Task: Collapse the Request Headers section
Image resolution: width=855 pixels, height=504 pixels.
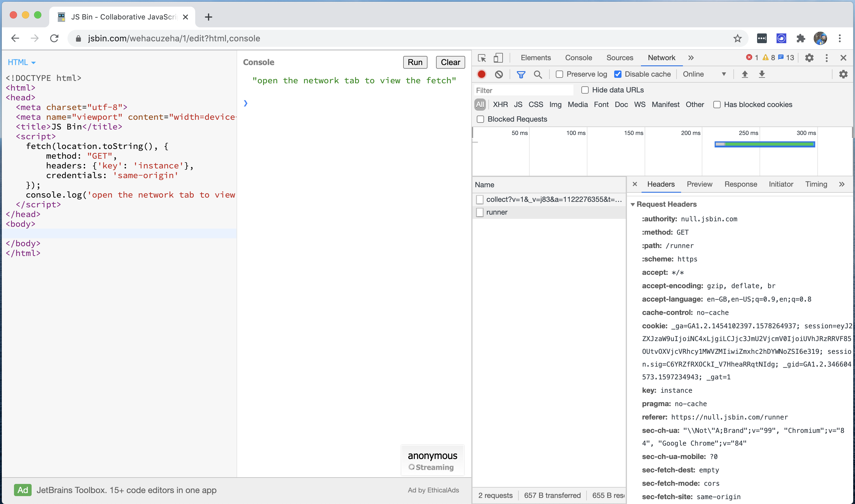Action: click(x=633, y=204)
